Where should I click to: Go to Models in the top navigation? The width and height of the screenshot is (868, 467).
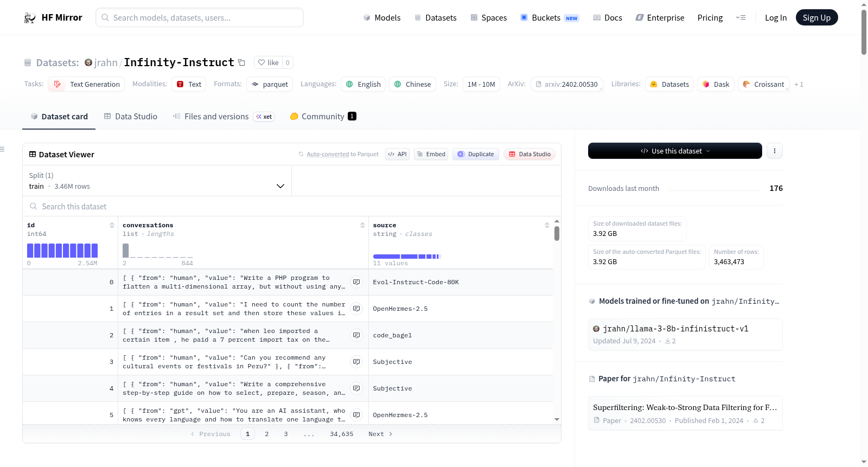[x=382, y=17]
